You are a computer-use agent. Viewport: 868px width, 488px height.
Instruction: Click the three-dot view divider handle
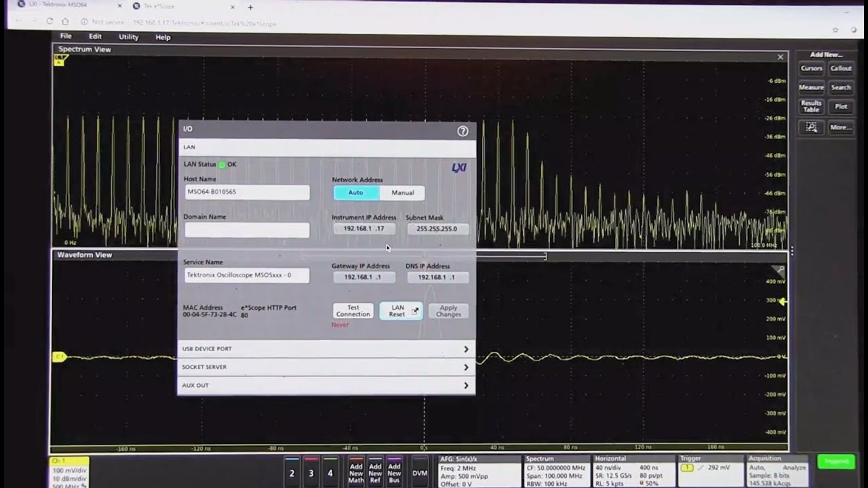point(791,251)
